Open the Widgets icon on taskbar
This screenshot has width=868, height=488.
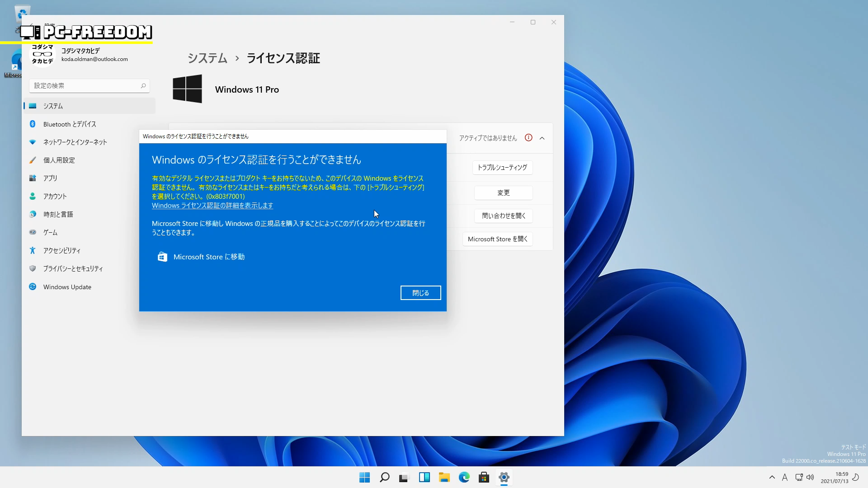click(x=424, y=477)
